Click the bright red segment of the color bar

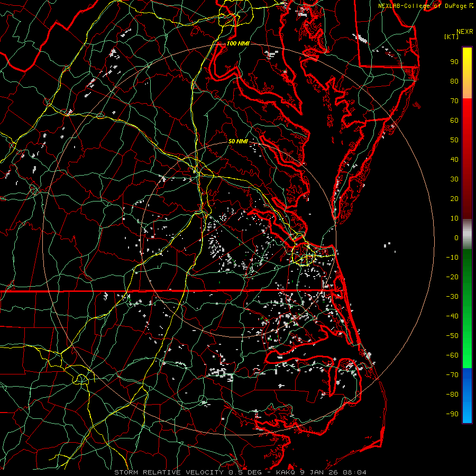tap(467, 109)
